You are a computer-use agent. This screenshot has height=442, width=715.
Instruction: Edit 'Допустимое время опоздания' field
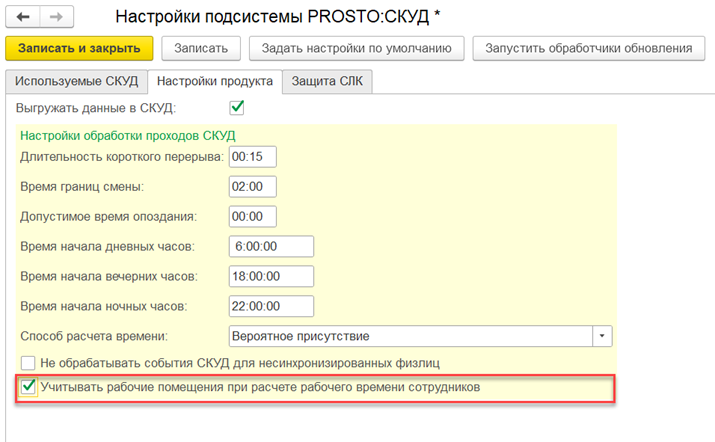[251, 216]
